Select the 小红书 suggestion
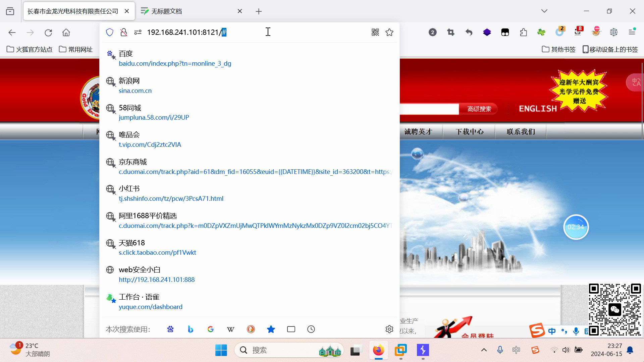Image resolution: width=644 pixels, height=362 pixels. coord(250,193)
